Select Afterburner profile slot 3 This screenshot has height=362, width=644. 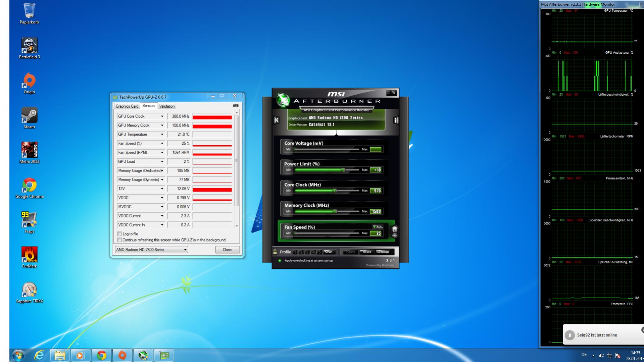tap(307, 252)
